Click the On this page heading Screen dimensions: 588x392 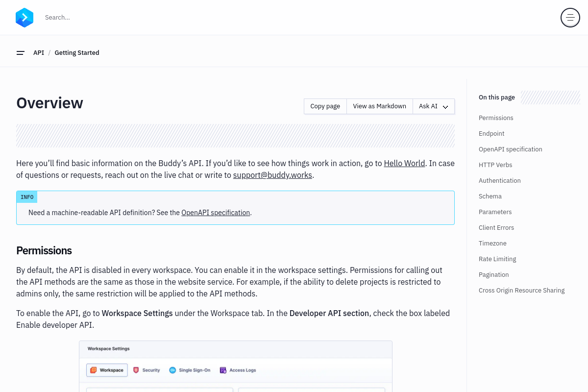click(x=497, y=98)
